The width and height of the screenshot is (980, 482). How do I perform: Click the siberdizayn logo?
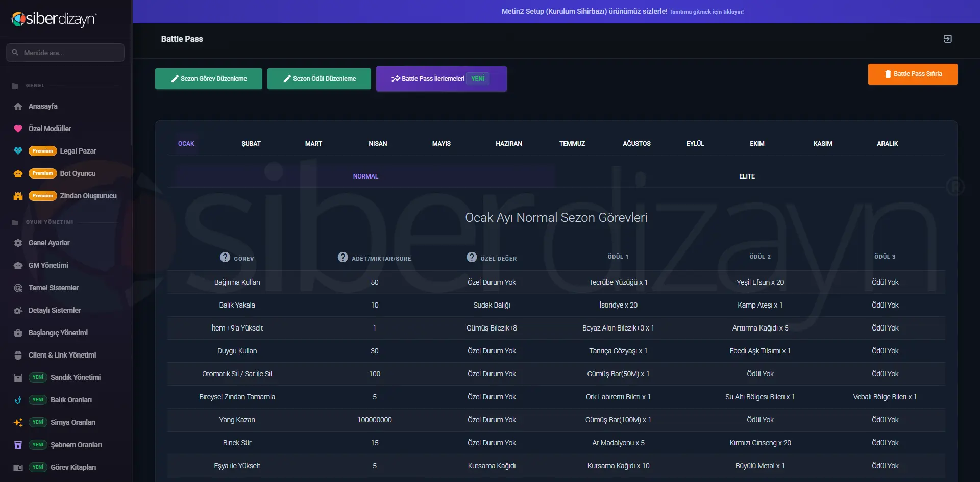54,19
